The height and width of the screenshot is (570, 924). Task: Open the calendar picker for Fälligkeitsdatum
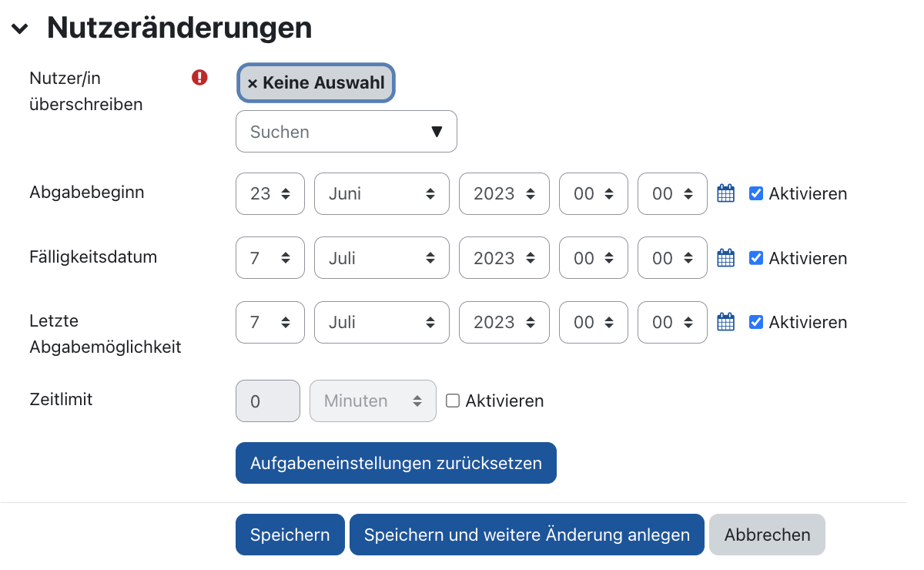[x=725, y=257]
